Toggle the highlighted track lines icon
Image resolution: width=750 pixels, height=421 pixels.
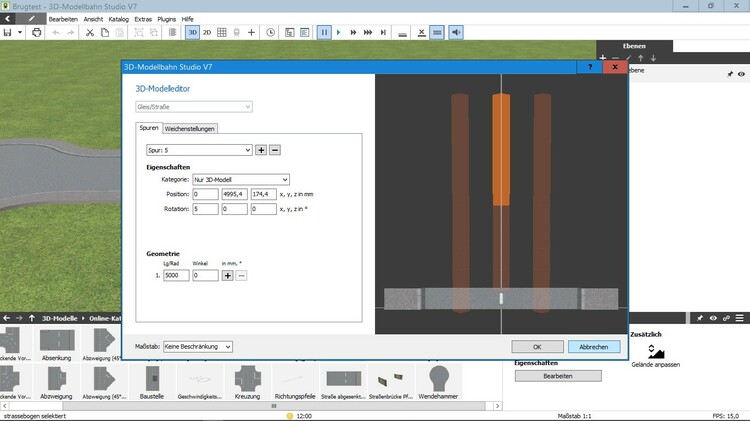point(437,33)
